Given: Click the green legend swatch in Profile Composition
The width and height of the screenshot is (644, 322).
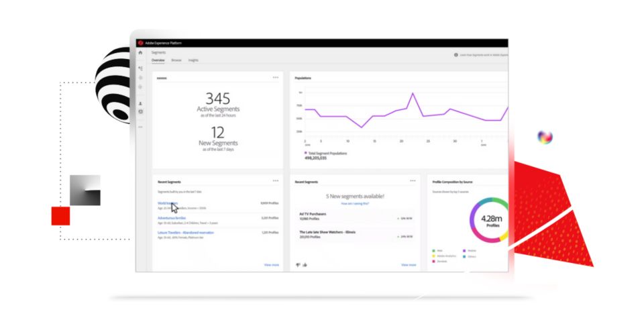Looking at the screenshot, I should point(434,250).
